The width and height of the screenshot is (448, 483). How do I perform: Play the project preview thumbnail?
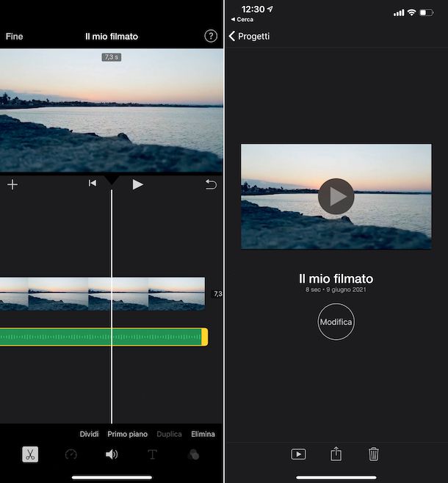point(336,196)
